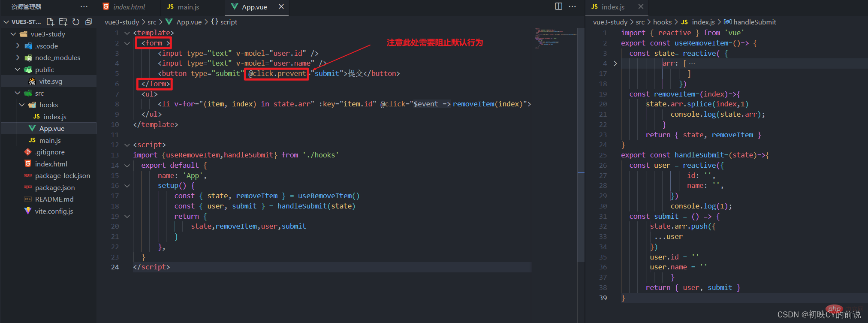
Task: Click './hooks' import path on line 13
Action: pyautogui.click(x=320, y=155)
